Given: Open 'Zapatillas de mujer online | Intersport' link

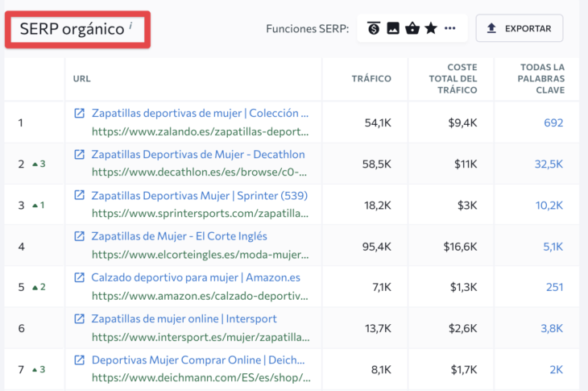Looking at the screenshot, I should click(x=184, y=318).
